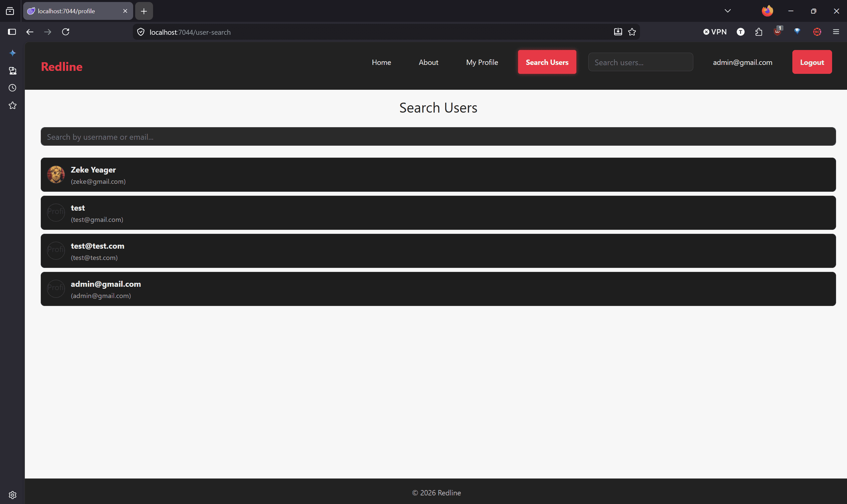This screenshot has width=847, height=504.
Task: Open bookmarks star sidebar icon
Action: click(12, 106)
